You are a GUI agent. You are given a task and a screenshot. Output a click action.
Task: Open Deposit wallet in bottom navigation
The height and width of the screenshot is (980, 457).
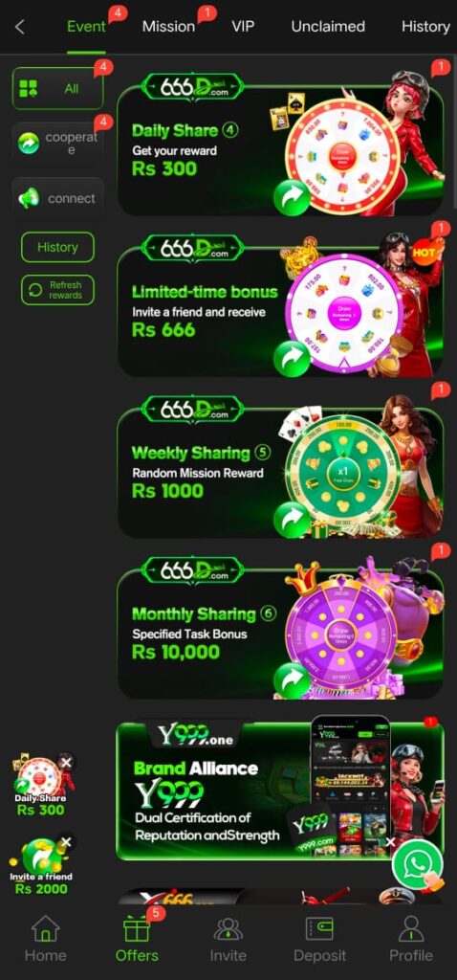pos(319,939)
